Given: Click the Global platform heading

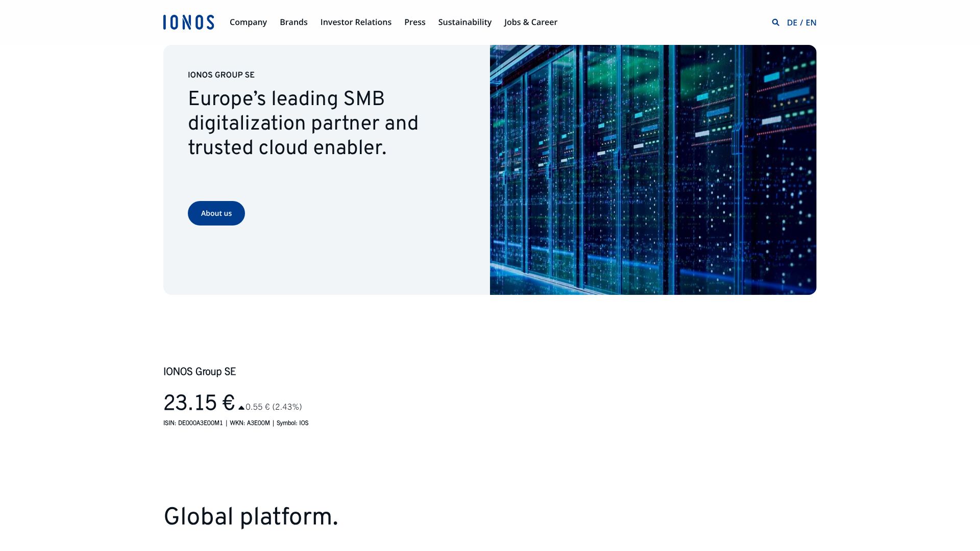Looking at the screenshot, I should point(251,517).
